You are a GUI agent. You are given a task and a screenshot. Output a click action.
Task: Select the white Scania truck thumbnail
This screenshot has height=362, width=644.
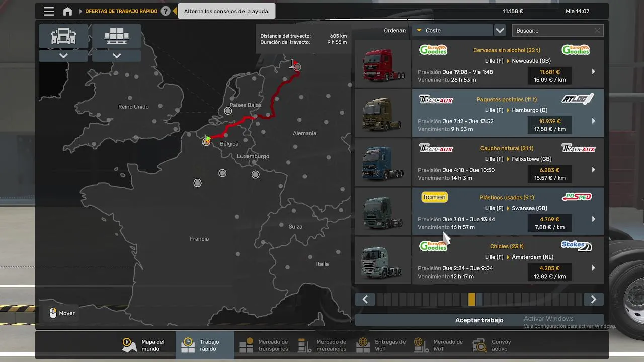[x=383, y=260]
